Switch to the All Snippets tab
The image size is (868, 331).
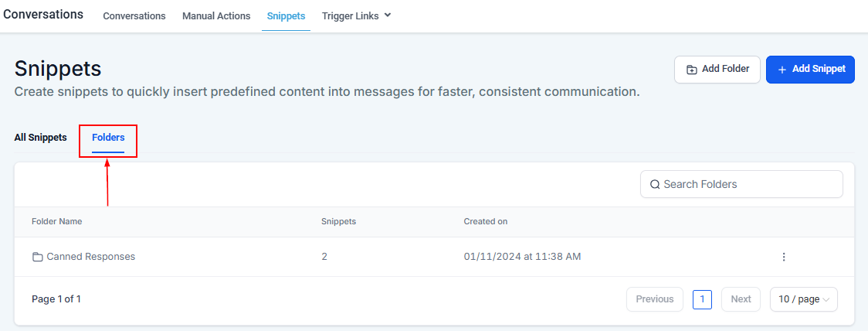40,138
